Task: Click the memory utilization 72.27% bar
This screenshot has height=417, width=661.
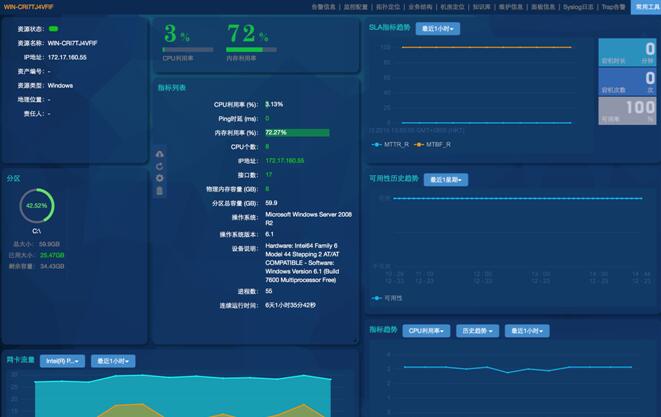Action: pos(297,132)
